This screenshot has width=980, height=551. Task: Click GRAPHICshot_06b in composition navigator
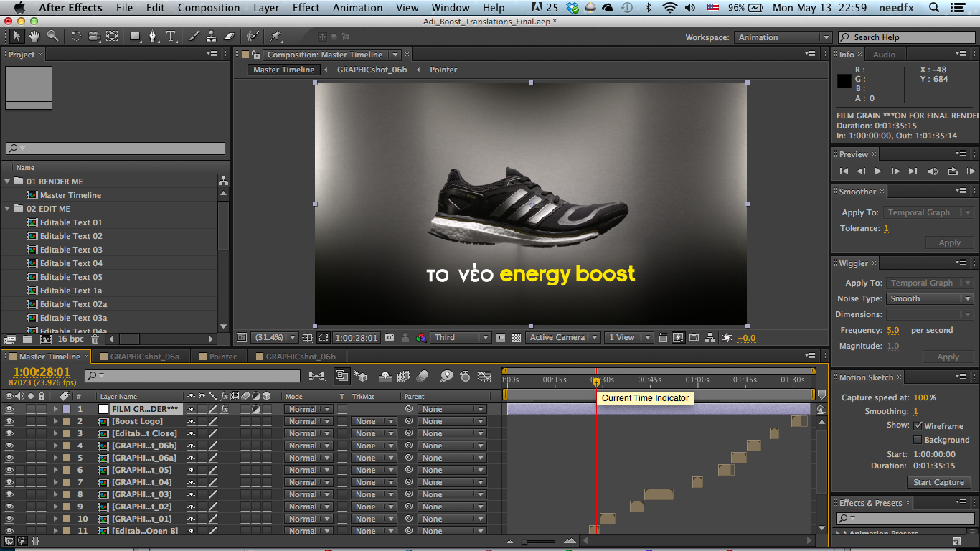[x=372, y=70]
